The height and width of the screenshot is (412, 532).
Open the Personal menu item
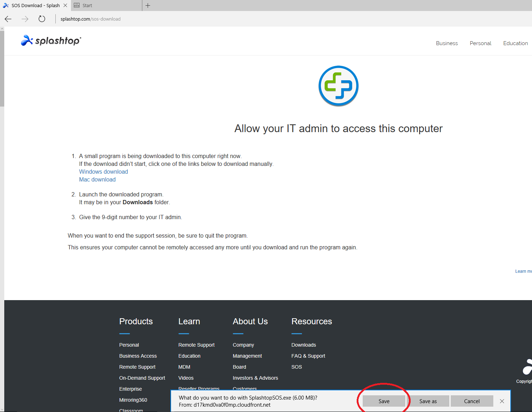coord(481,43)
